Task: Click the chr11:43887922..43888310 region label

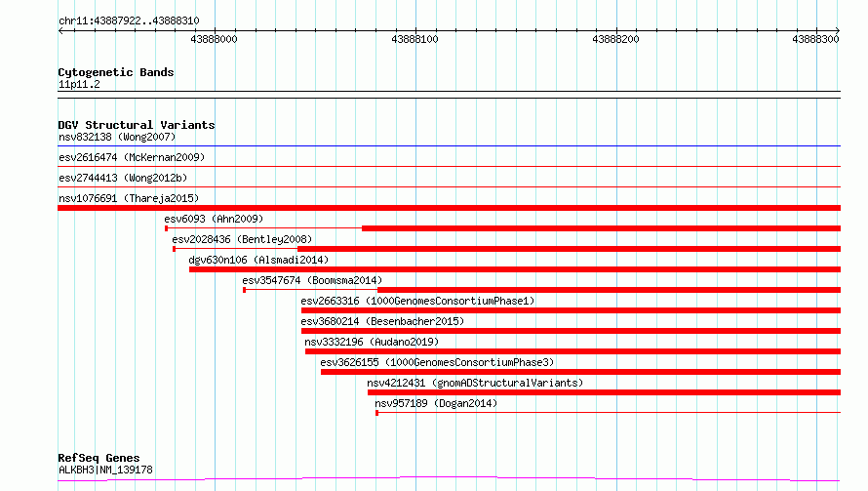Action: 129,20
